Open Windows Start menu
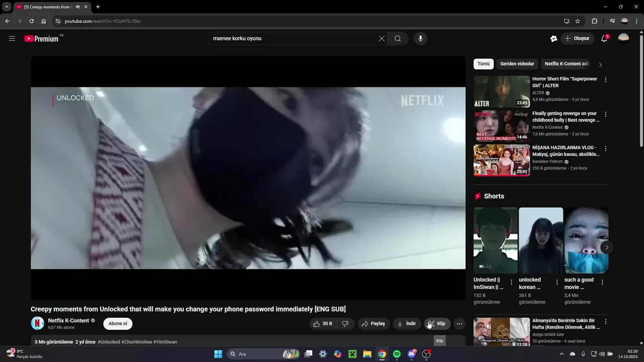This screenshot has height=362, width=644. [x=218, y=354]
